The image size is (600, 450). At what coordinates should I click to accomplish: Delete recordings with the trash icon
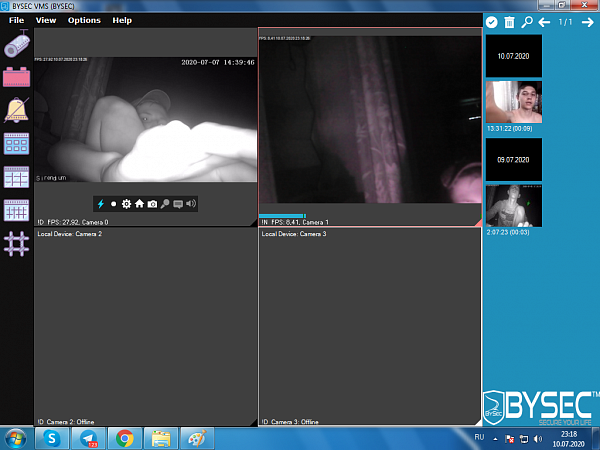(509, 21)
